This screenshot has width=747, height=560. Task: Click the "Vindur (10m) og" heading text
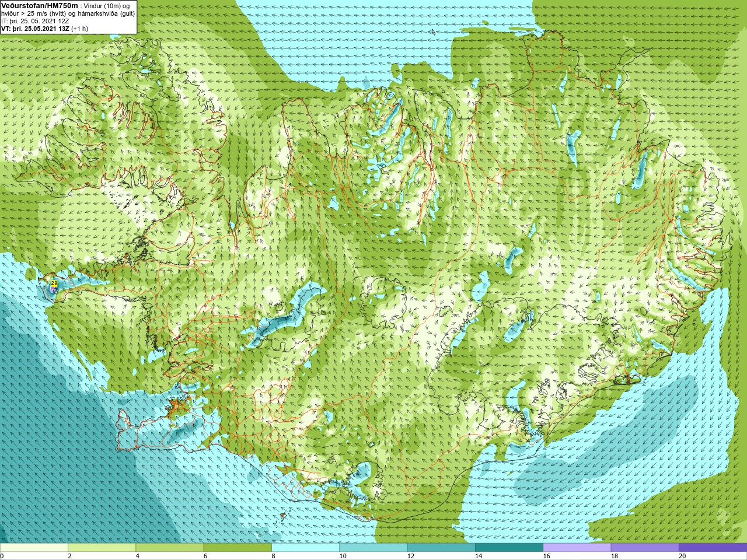click(x=107, y=5)
